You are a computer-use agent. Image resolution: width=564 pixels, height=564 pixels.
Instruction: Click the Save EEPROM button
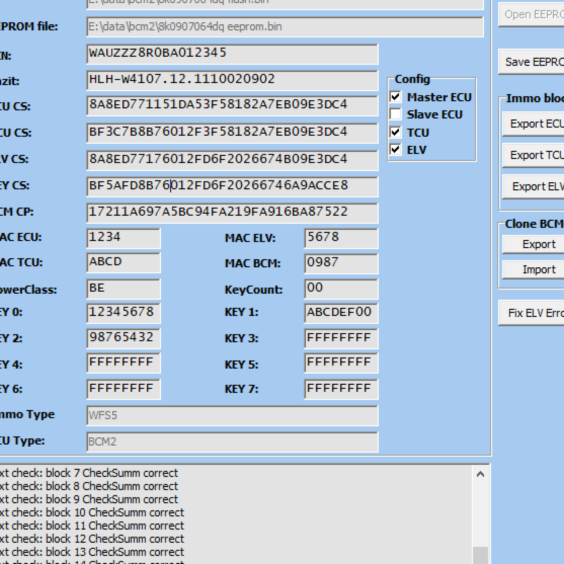coord(531,62)
